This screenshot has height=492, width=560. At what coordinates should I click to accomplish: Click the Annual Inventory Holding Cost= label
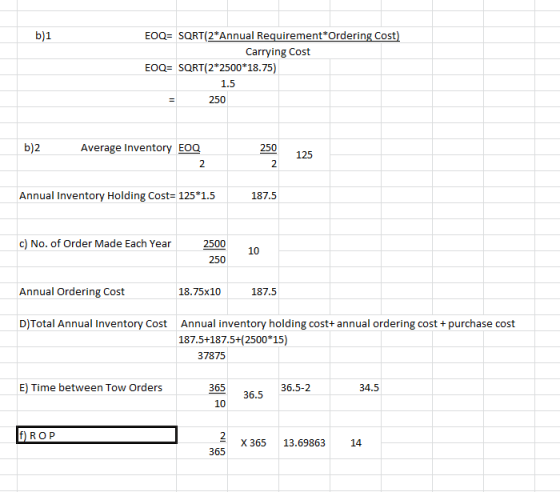[97, 196]
